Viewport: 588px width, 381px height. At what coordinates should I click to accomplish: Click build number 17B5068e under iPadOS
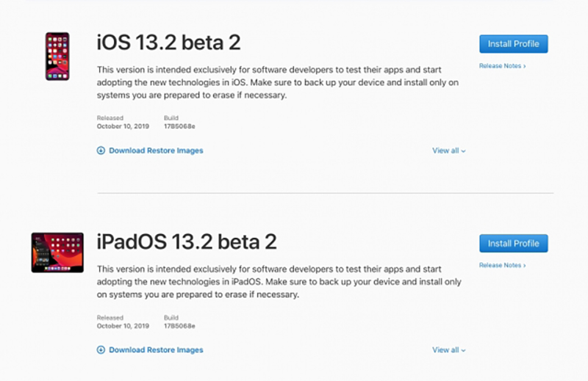179,325
